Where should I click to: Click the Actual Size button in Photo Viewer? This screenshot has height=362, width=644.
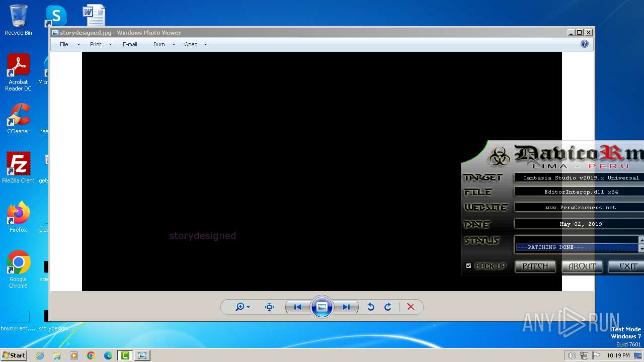(x=269, y=307)
